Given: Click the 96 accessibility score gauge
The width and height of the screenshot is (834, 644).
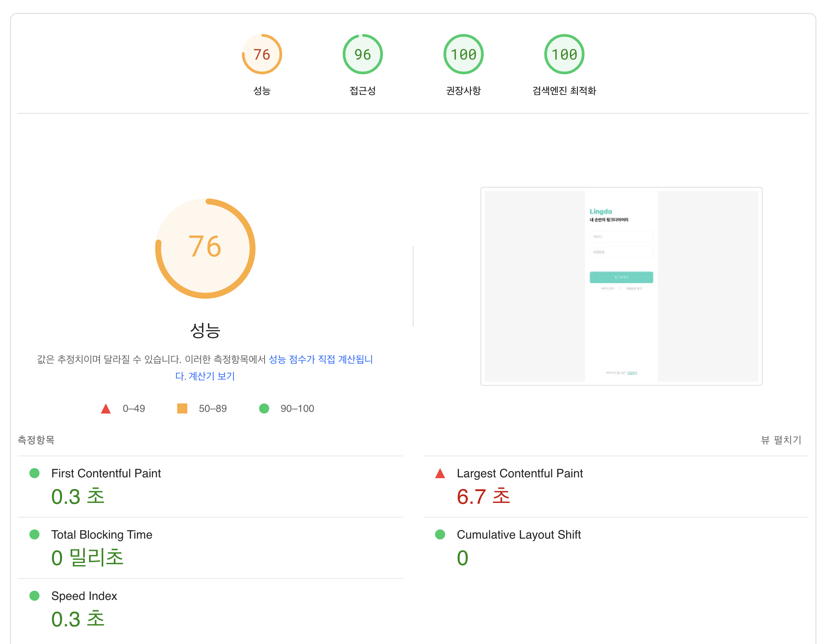Looking at the screenshot, I should point(362,54).
